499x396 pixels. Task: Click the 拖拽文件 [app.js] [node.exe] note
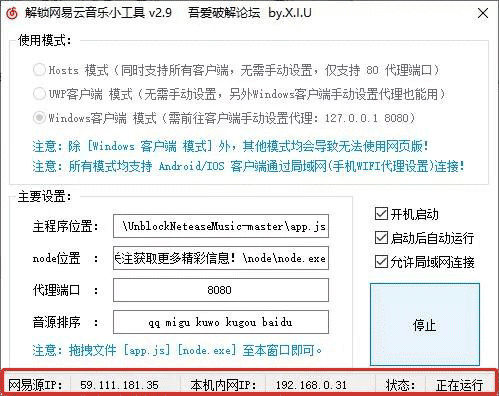[x=177, y=350]
